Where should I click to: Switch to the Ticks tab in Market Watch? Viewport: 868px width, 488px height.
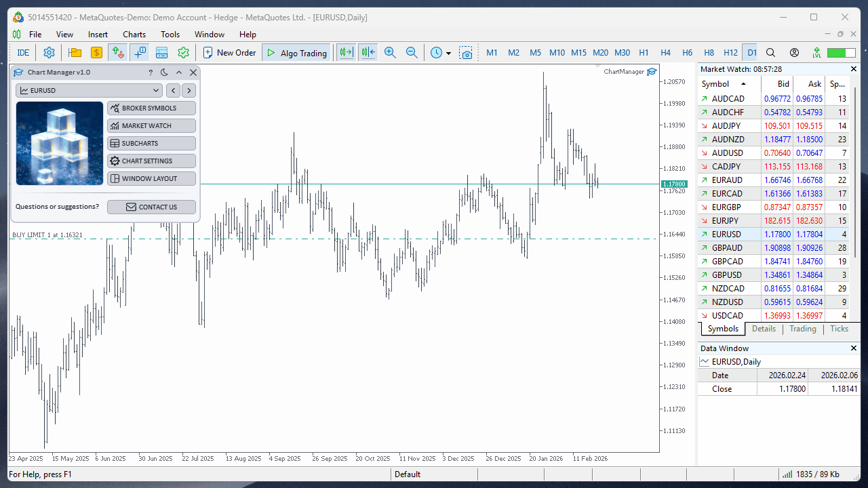click(x=839, y=329)
